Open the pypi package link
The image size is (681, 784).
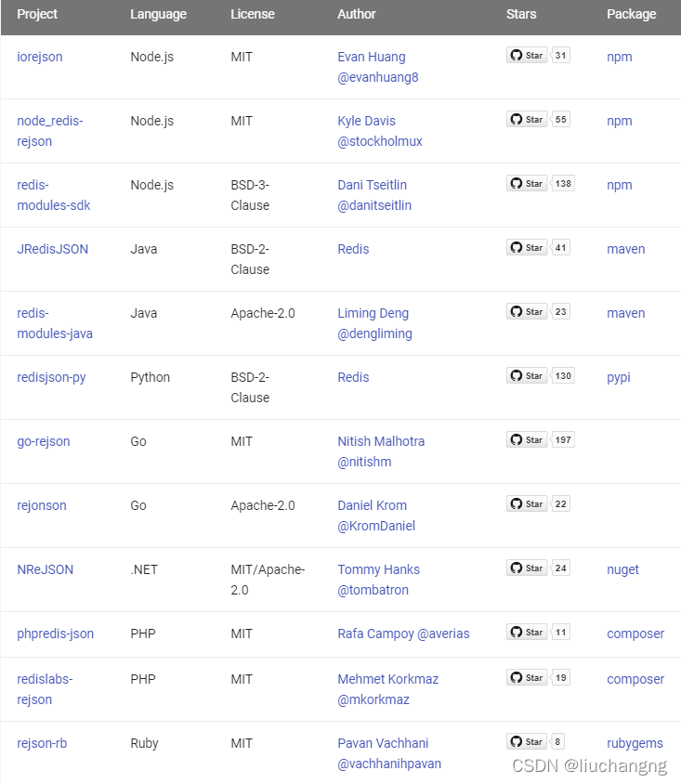619,377
